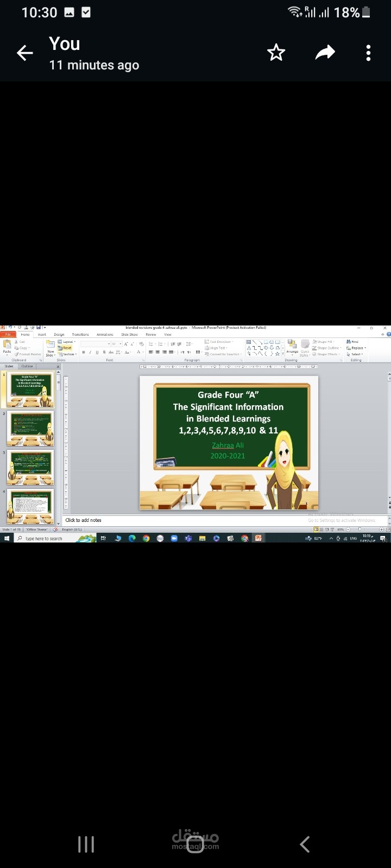The width and height of the screenshot is (391, 868).
Task: Click the Center text alignment icon
Action: [x=157, y=352]
